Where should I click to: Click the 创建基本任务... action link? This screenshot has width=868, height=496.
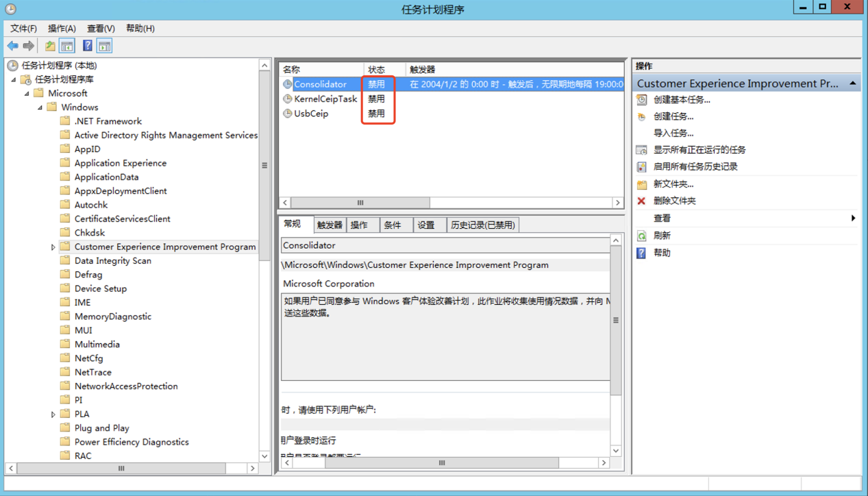(x=682, y=99)
